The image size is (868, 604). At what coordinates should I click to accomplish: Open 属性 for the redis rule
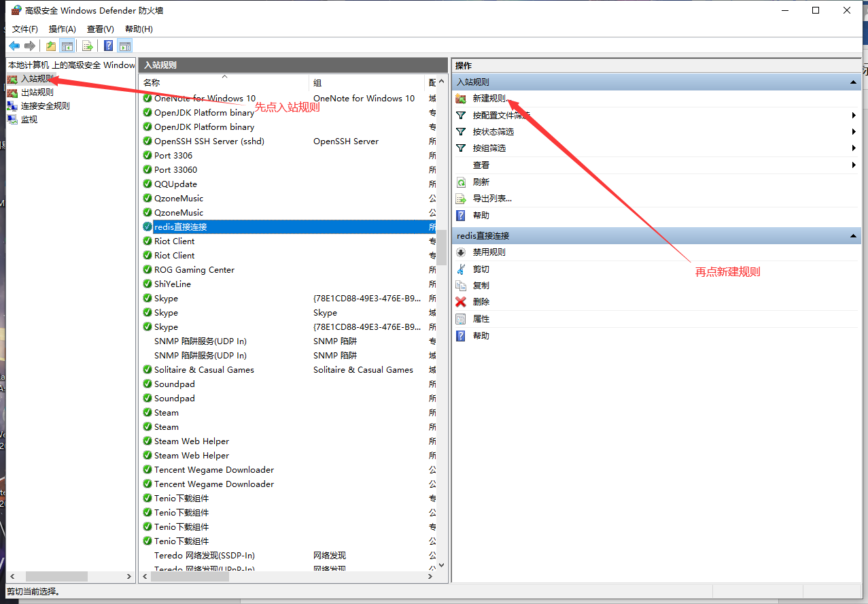point(481,319)
